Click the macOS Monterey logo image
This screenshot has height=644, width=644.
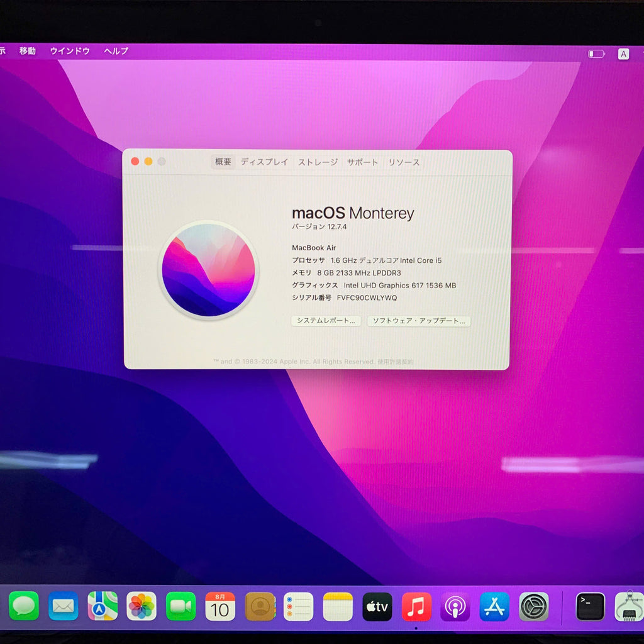(209, 270)
